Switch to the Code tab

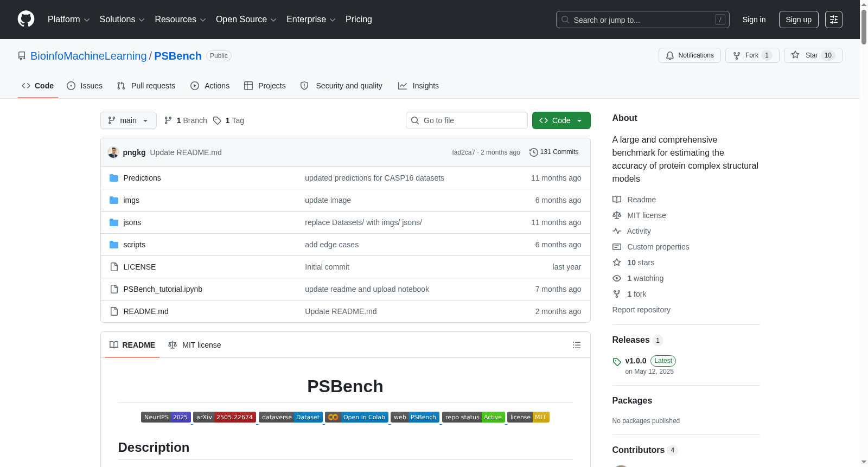(37, 86)
